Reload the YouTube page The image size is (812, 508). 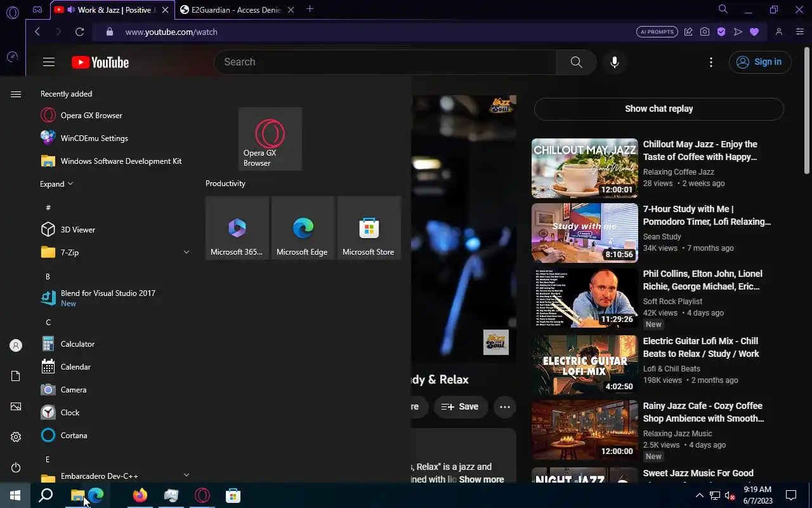coord(79,32)
